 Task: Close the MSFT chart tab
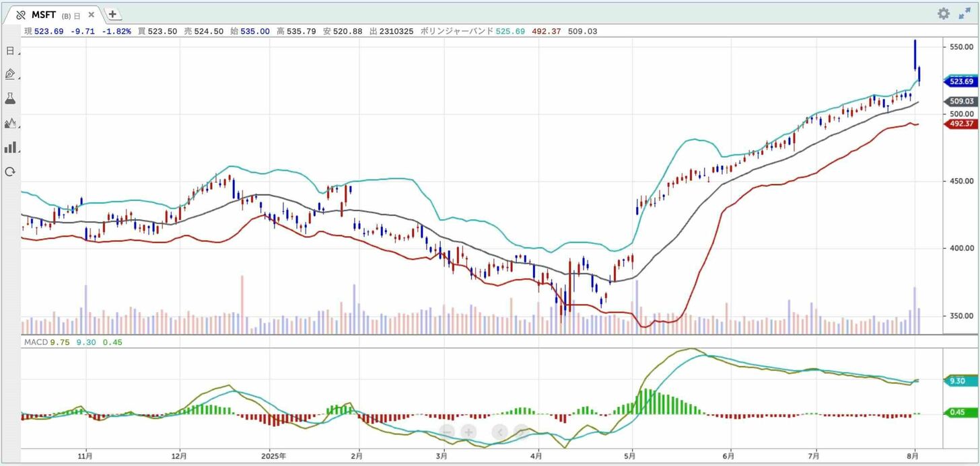click(92, 14)
